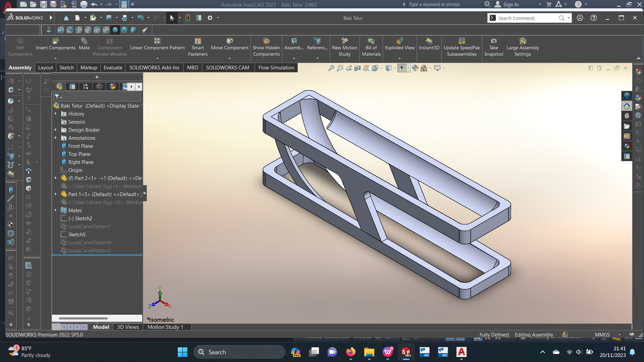This screenshot has width=644, height=362.
Task: Open the File Properties list icon
Action: click(199, 18)
